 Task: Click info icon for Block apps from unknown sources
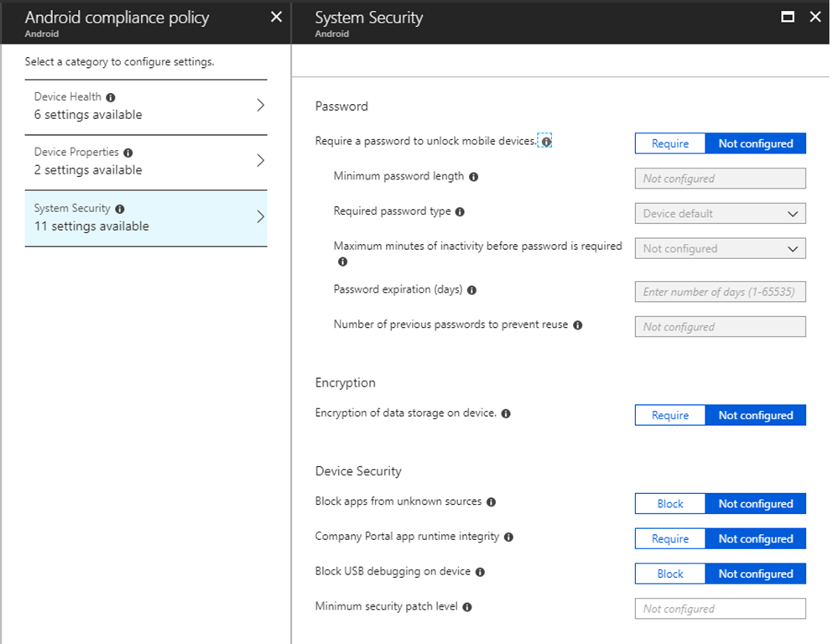(x=492, y=502)
